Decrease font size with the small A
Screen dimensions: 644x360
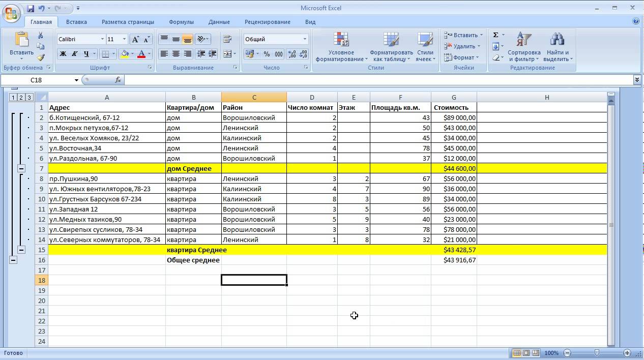pyautogui.click(x=147, y=39)
